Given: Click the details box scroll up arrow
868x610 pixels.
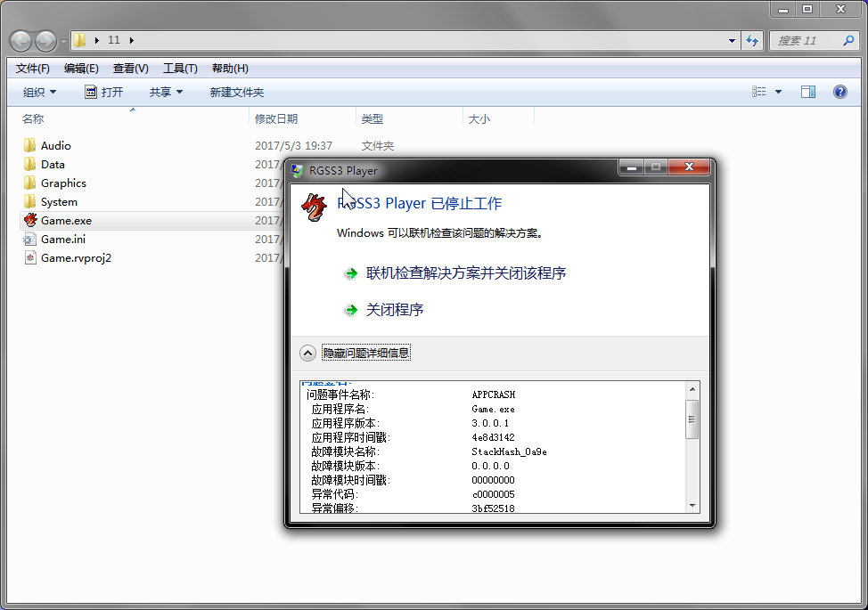Looking at the screenshot, I should [x=692, y=389].
